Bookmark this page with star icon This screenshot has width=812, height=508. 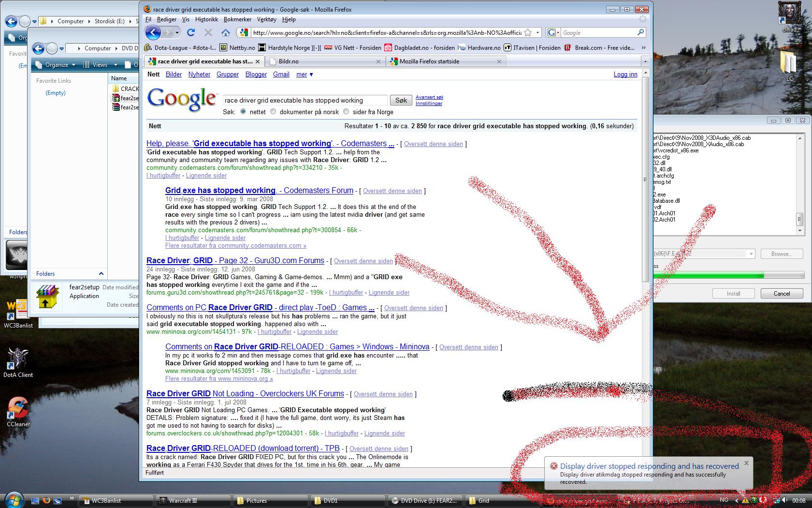pyautogui.click(x=528, y=32)
